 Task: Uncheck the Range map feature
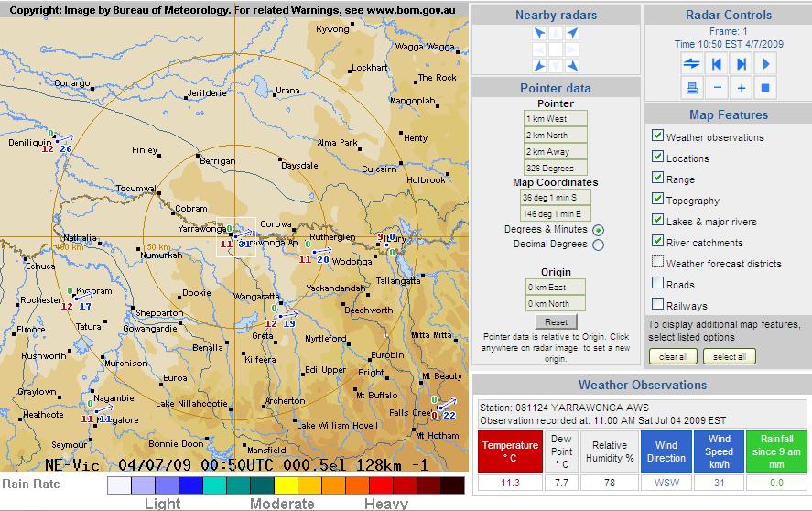(x=657, y=178)
